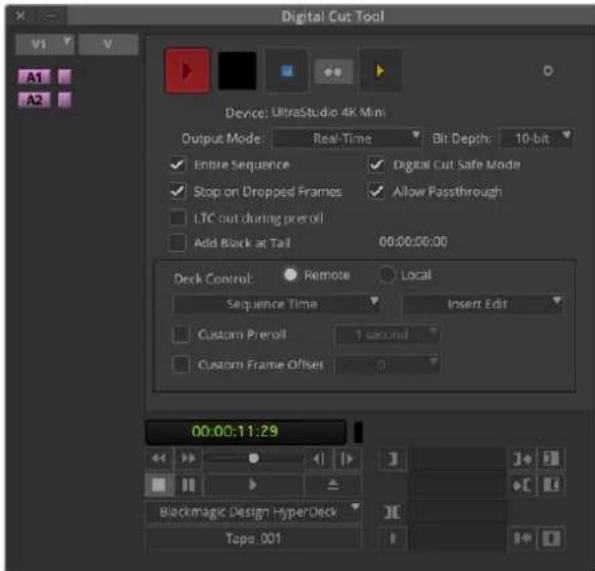Click the small circle settings icon

[548, 71]
